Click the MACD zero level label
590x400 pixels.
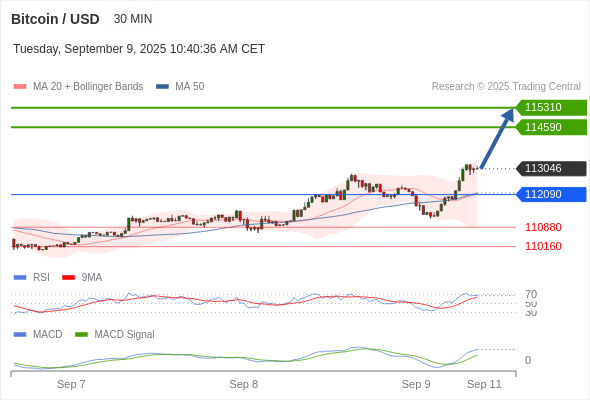(x=528, y=360)
